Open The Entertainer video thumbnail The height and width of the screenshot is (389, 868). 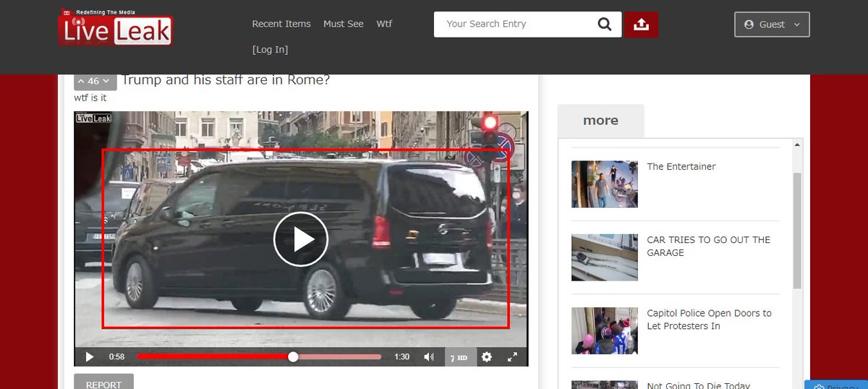click(x=605, y=184)
